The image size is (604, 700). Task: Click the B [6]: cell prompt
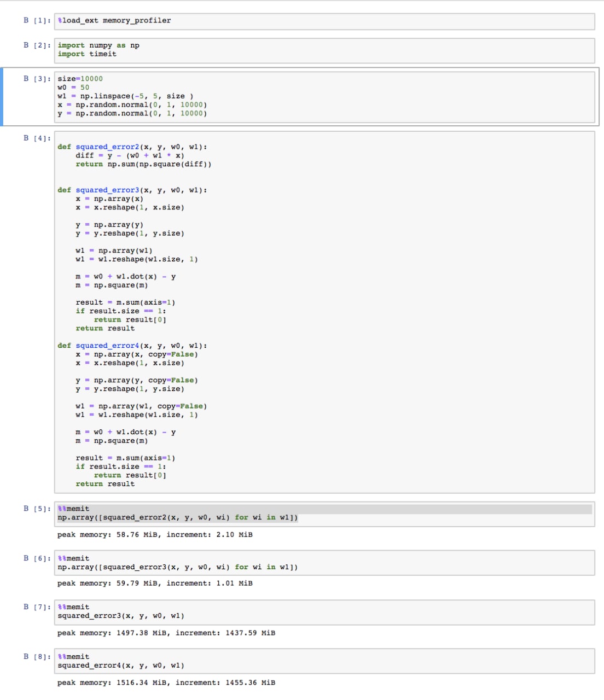click(37, 558)
